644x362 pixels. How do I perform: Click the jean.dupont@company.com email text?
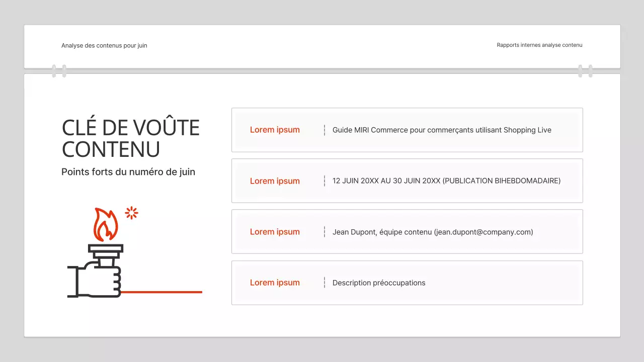(x=483, y=232)
